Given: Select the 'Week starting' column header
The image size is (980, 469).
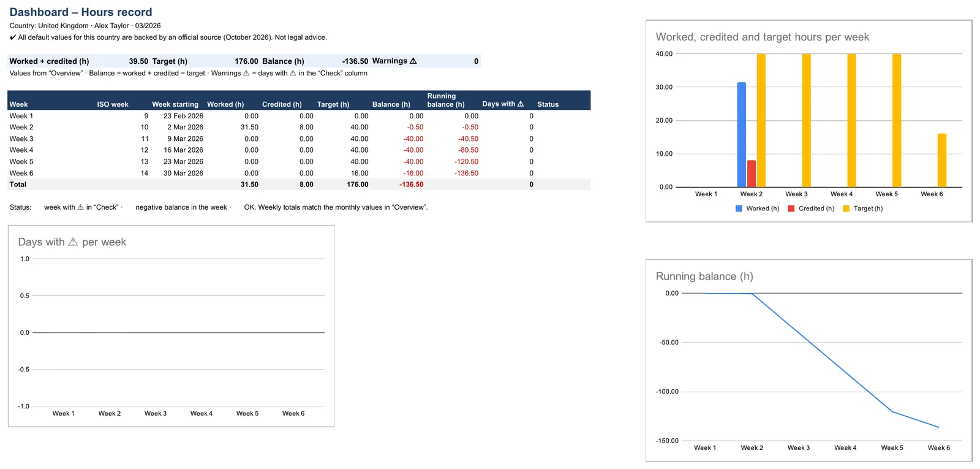Looking at the screenshot, I should (x=175, y=104).
